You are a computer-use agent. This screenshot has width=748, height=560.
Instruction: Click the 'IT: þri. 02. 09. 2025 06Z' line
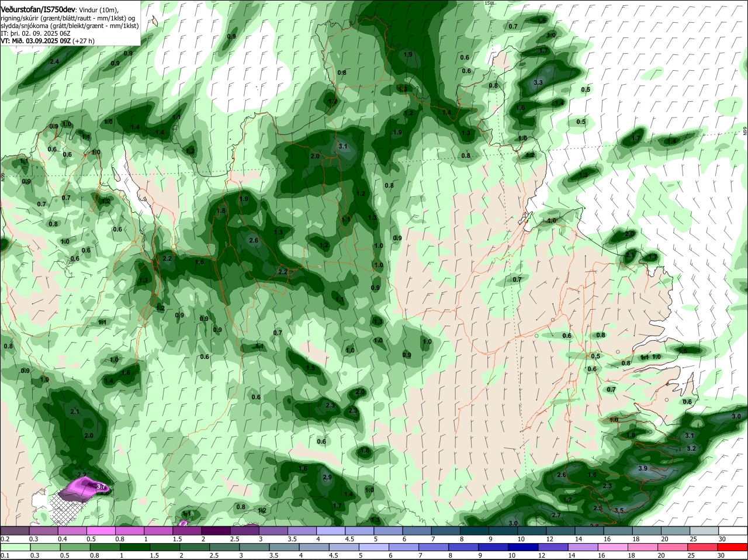tap(36, 33)
